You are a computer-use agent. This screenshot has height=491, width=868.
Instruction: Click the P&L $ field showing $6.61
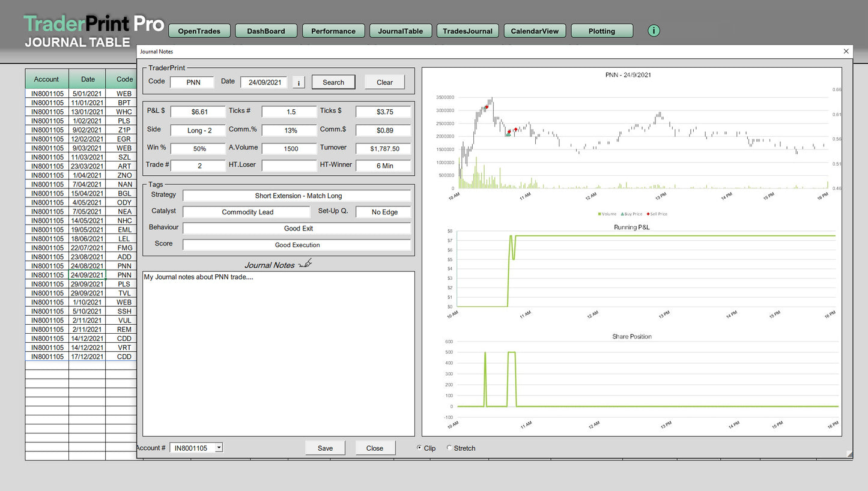pos(199,112)
